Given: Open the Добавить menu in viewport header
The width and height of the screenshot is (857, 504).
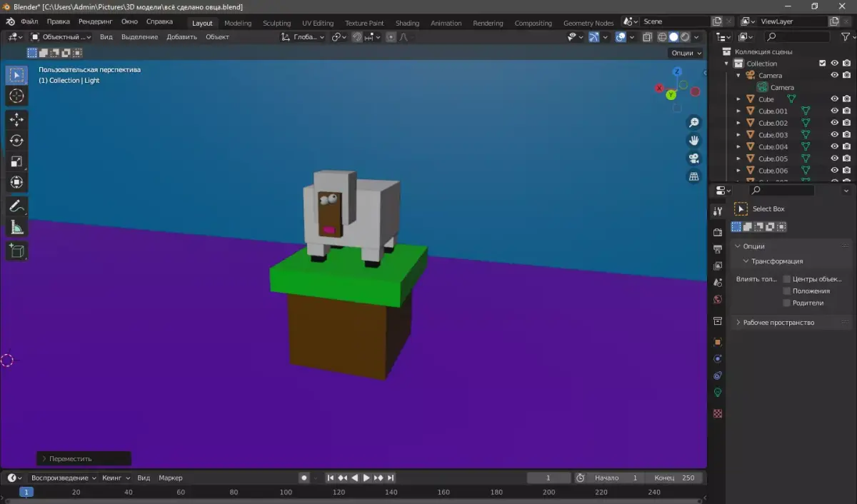Looking at the screenshot, I should coord(181,37).
